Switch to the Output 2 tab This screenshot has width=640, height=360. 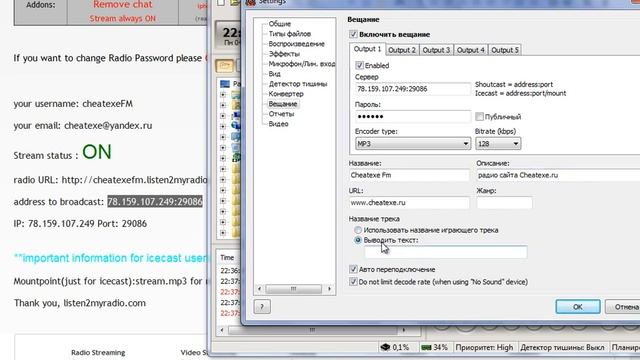coord(402,50)
